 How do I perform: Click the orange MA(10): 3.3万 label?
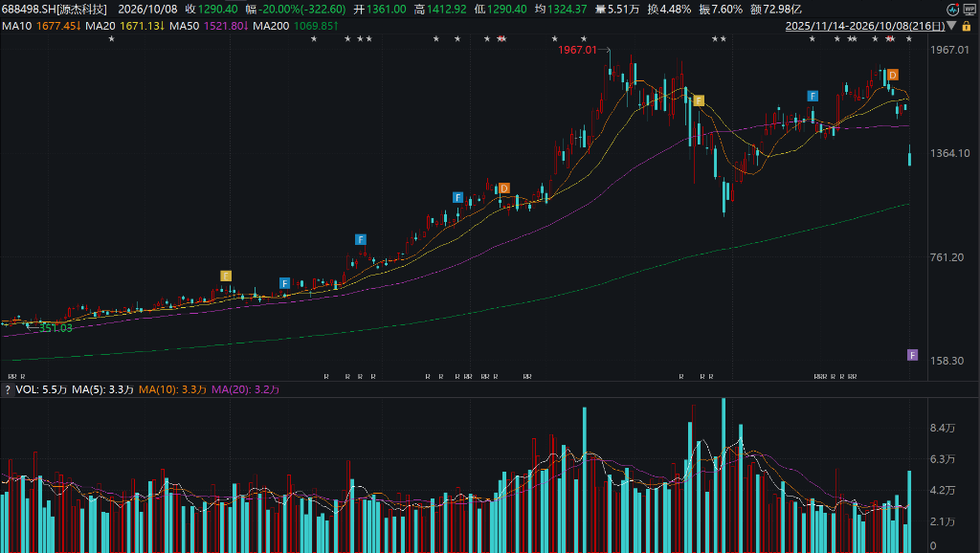[172, 389]
